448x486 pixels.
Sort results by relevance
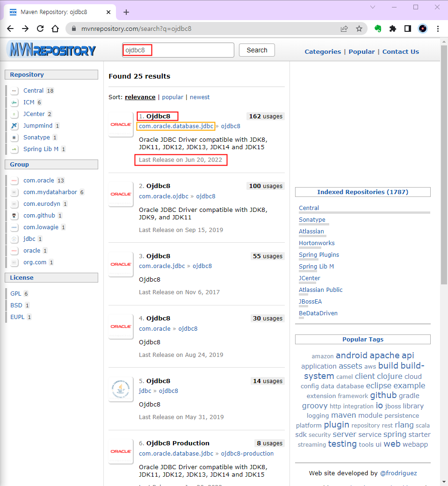[x=140, y=97]
